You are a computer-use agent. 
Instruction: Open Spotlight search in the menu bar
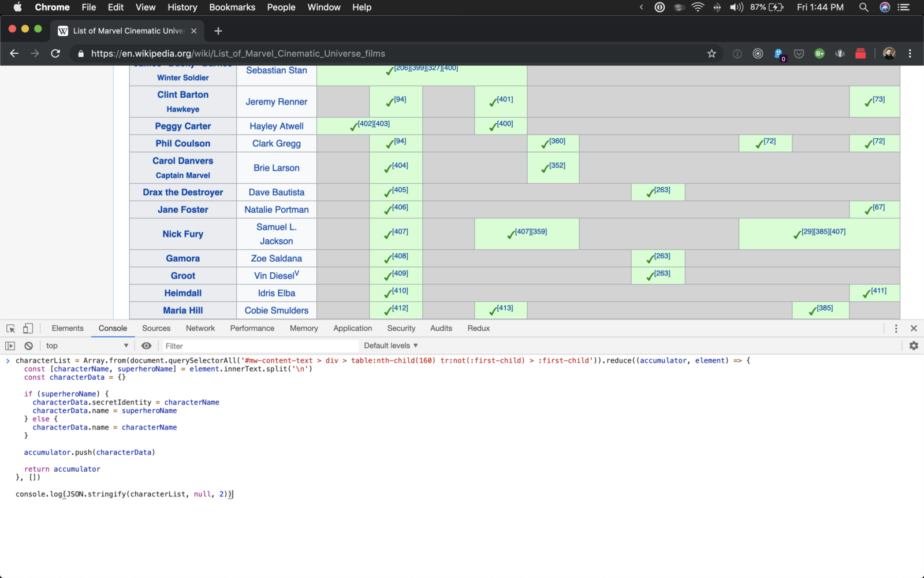pos(864,7)
